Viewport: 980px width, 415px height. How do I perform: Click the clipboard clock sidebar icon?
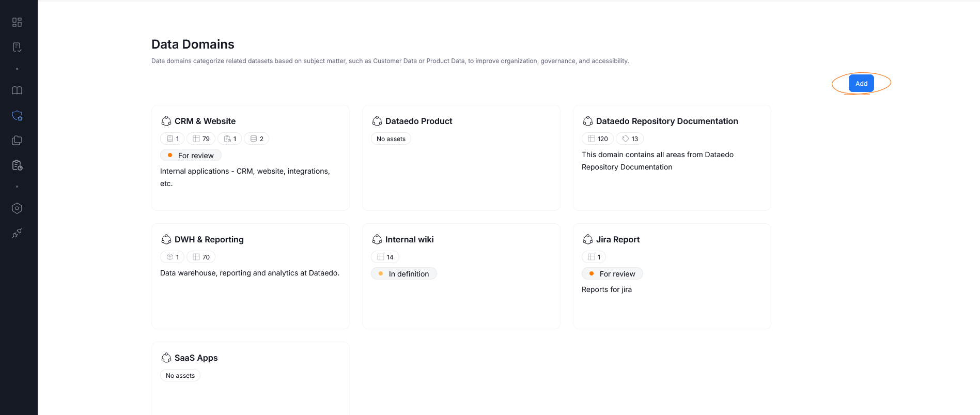click(17, 165)
